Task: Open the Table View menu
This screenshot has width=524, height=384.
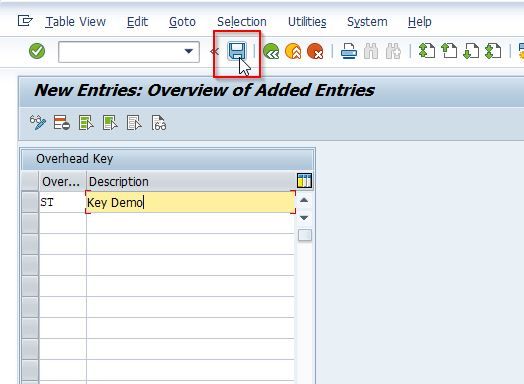Action: point(76,22)
